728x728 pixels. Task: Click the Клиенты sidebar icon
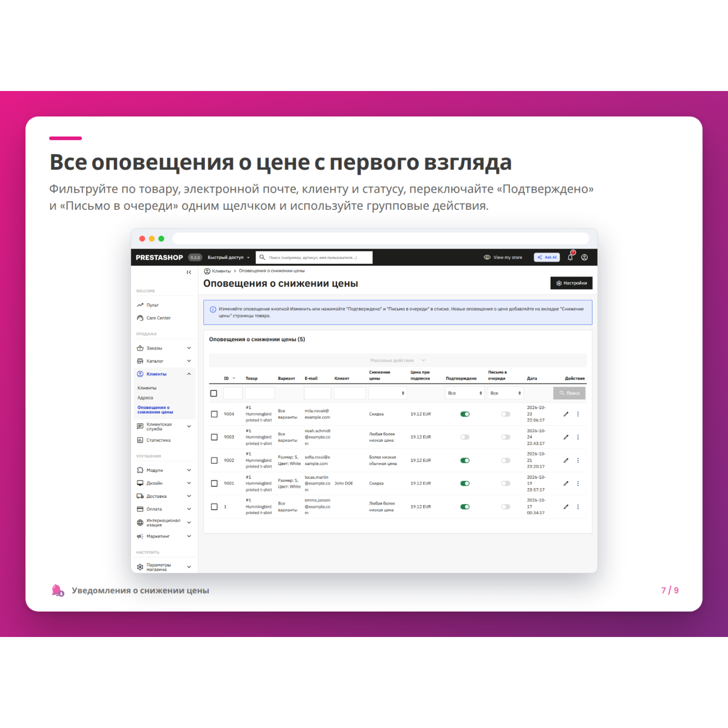coord(140,374)
